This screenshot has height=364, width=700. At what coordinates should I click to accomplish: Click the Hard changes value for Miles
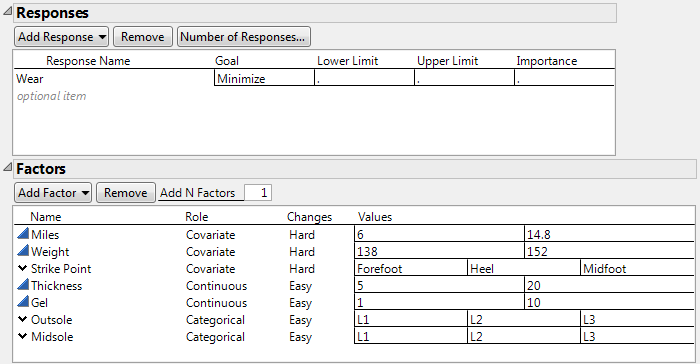(302, 234)
